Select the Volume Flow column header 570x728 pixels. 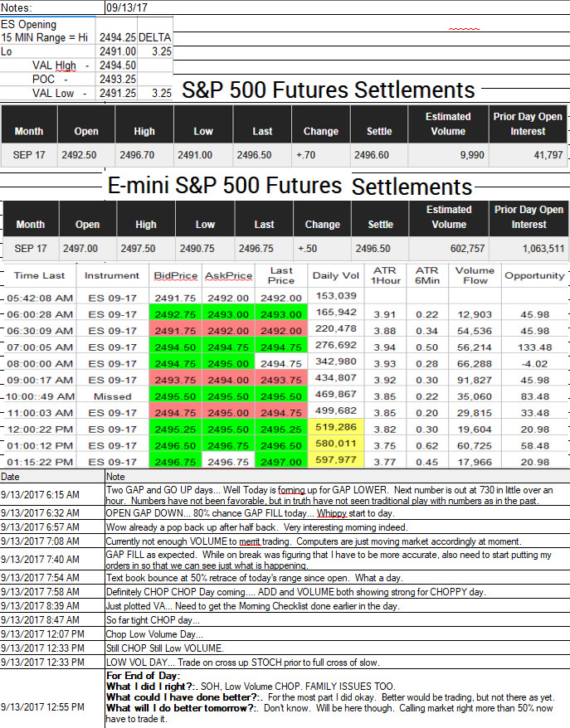pos(475,275)
